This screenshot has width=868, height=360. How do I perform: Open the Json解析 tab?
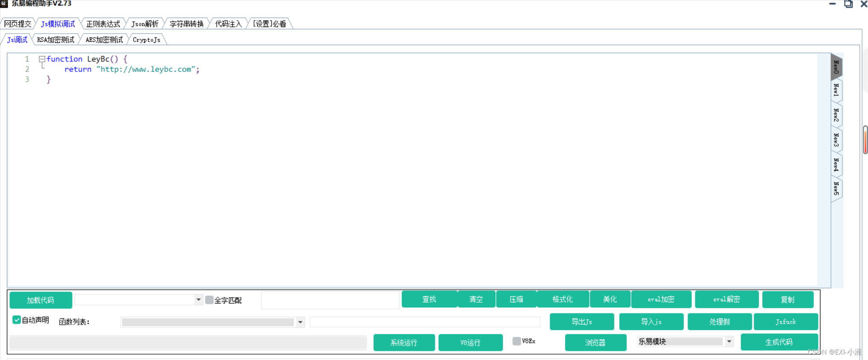[x=145, y=24]
